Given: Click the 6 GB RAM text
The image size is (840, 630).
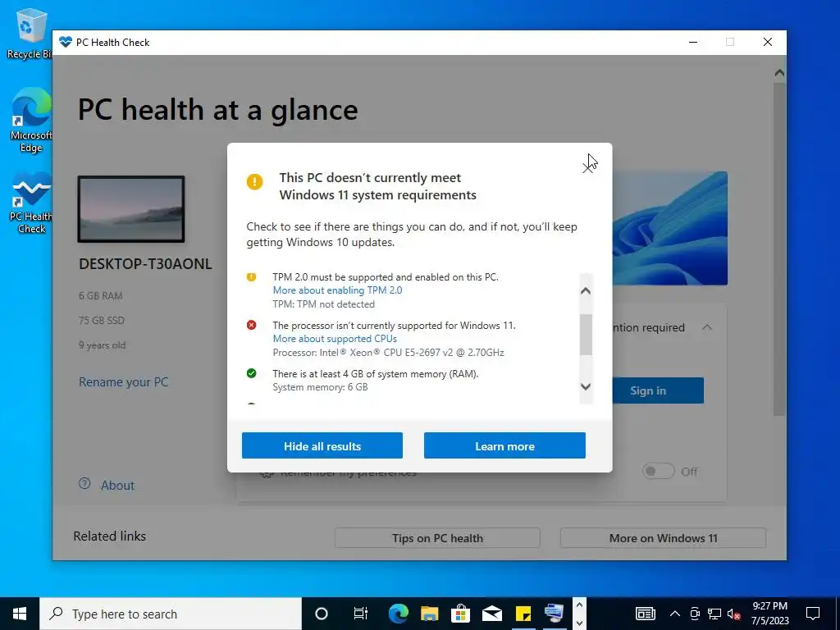Looking at the screenshot, I should (101, 295).
